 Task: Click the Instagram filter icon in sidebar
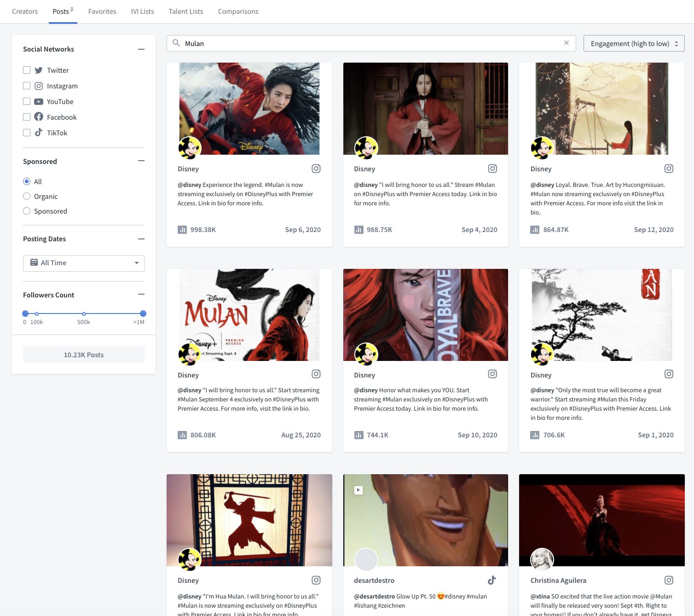[x=39, y=86]
